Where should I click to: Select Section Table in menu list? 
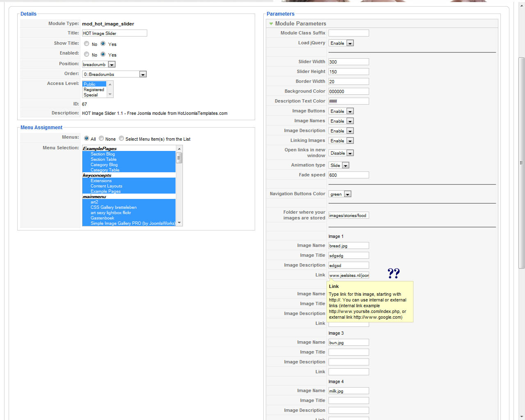click(x=129, y=159)
